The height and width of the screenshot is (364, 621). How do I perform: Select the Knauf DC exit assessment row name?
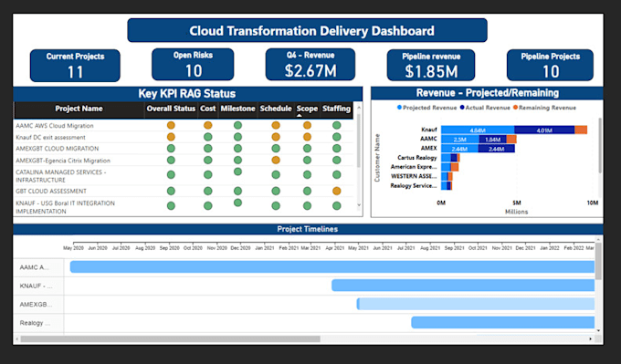click(x=50, y=137)
